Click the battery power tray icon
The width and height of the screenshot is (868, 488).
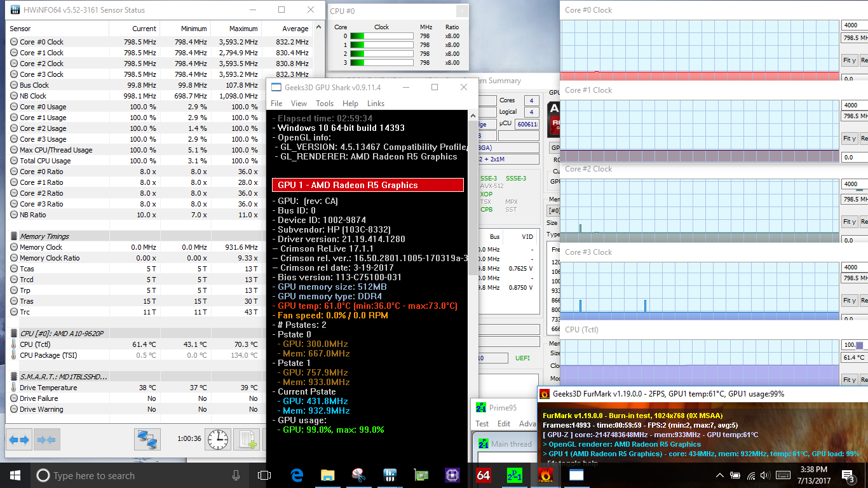pos(736,475)
